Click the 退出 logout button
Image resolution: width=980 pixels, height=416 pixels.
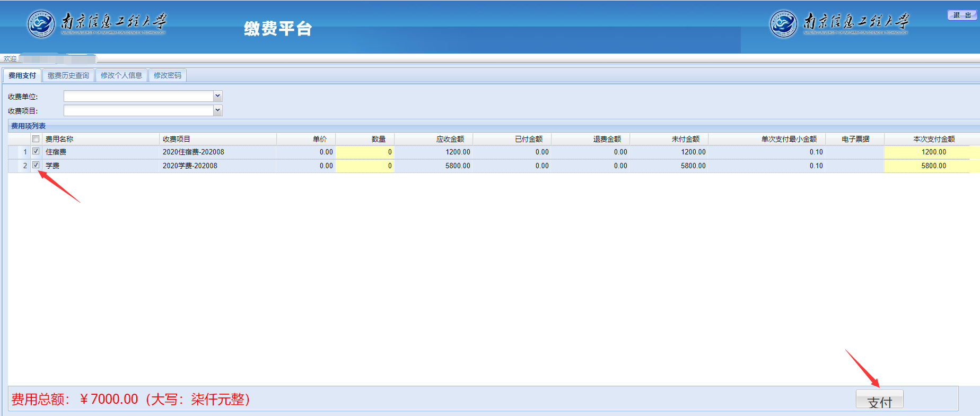coord(962,15)
